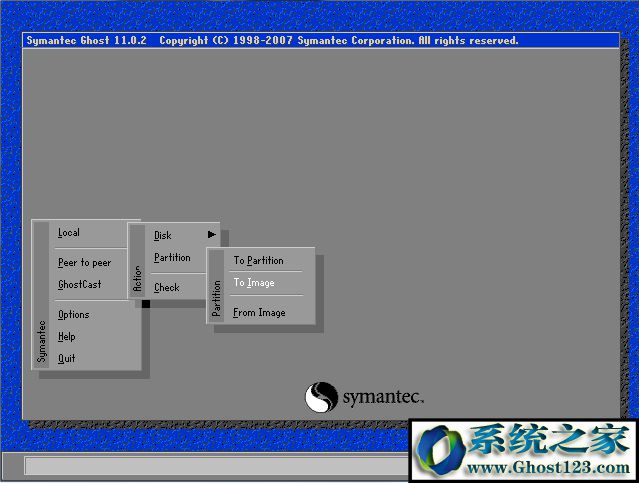This screenshot has width=639, height=483.
Task: Expand Disk submenu arrow
Action: coord(212,234)
